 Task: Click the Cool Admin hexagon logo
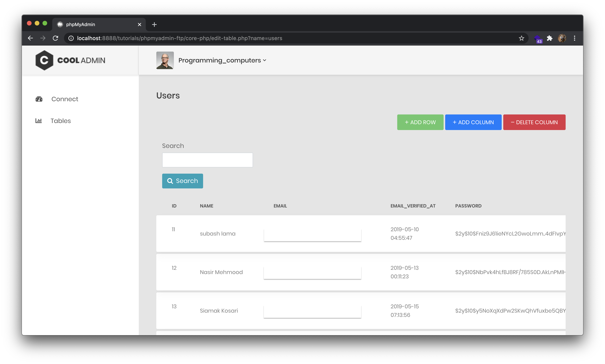44,60
